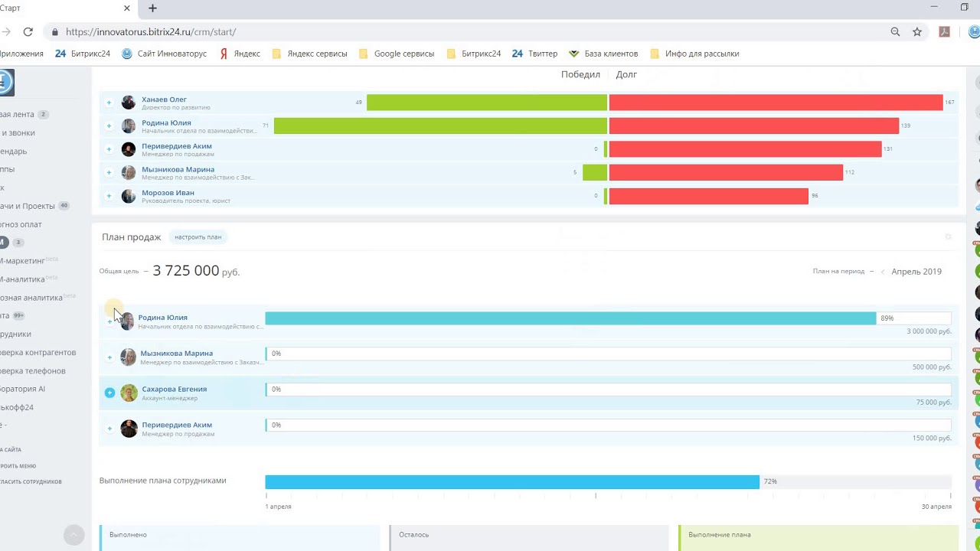This screenshot has height=551, width=980.
Task: Bookmark this page with the star icon
Action: 917,32
